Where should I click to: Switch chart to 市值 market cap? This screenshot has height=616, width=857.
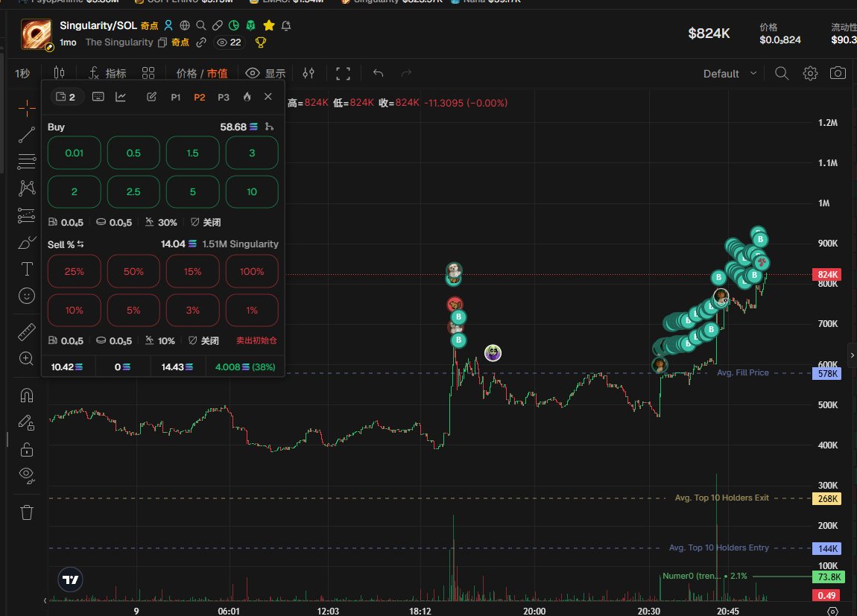click(x=217, y=73)
